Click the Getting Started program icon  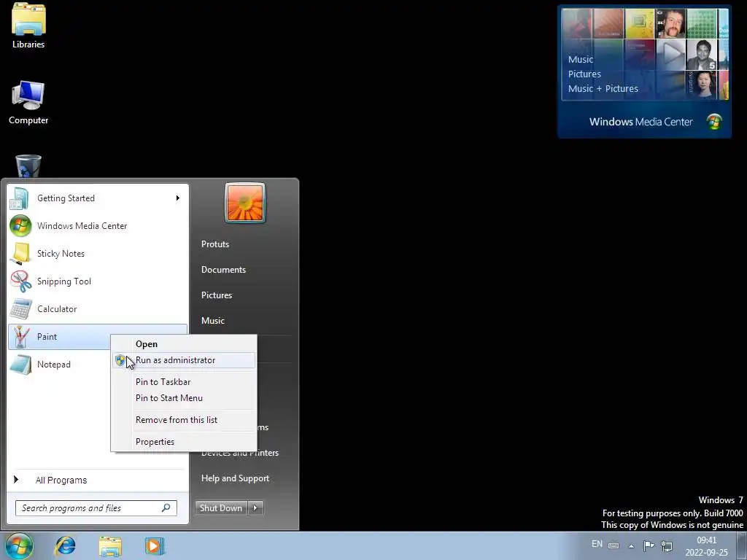20,198
